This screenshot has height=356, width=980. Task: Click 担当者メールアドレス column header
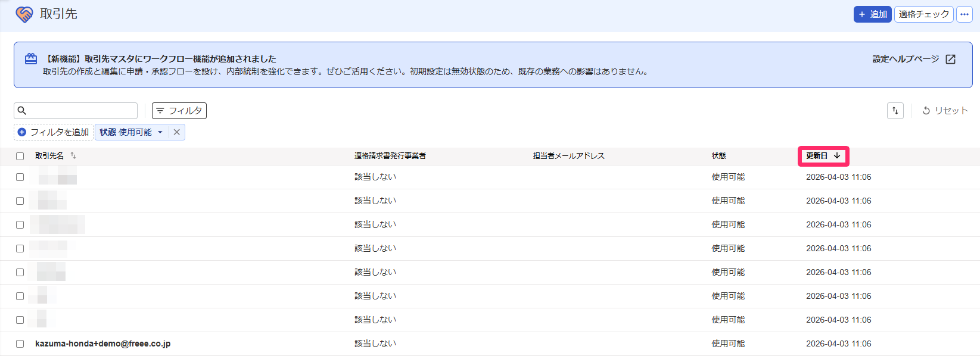(569, 156)
